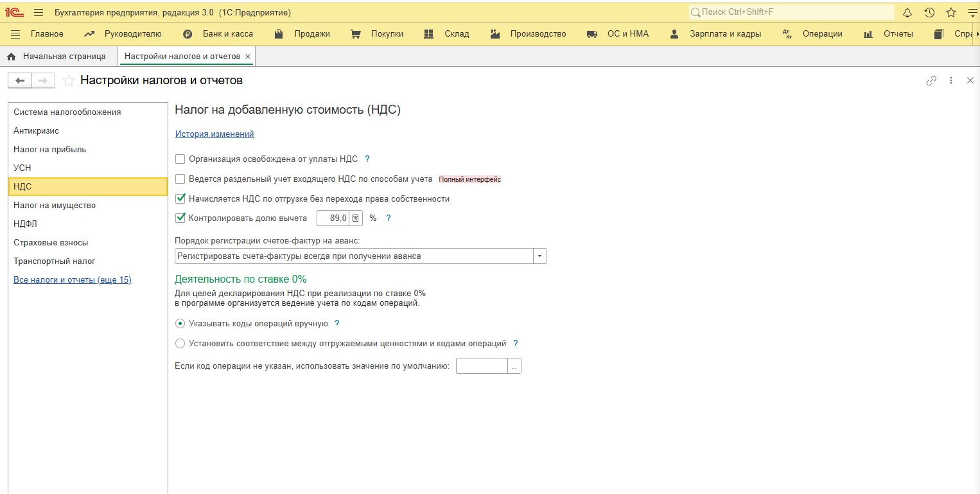980x494 pixels.
Task: Expand the счетов-фактур на аванс dropdown
Action: [539, 256]
